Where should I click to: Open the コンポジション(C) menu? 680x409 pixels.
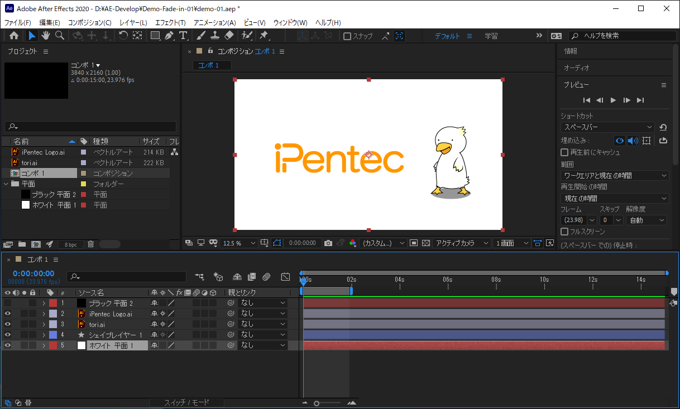tap(89, 23)
